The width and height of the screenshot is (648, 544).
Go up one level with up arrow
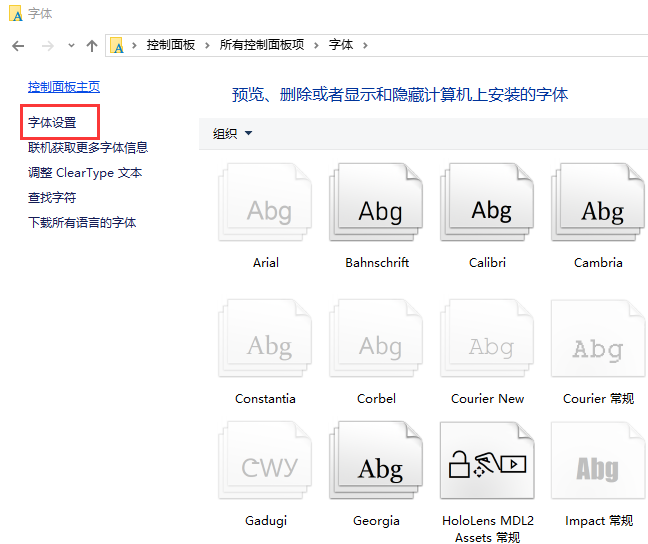92,45
